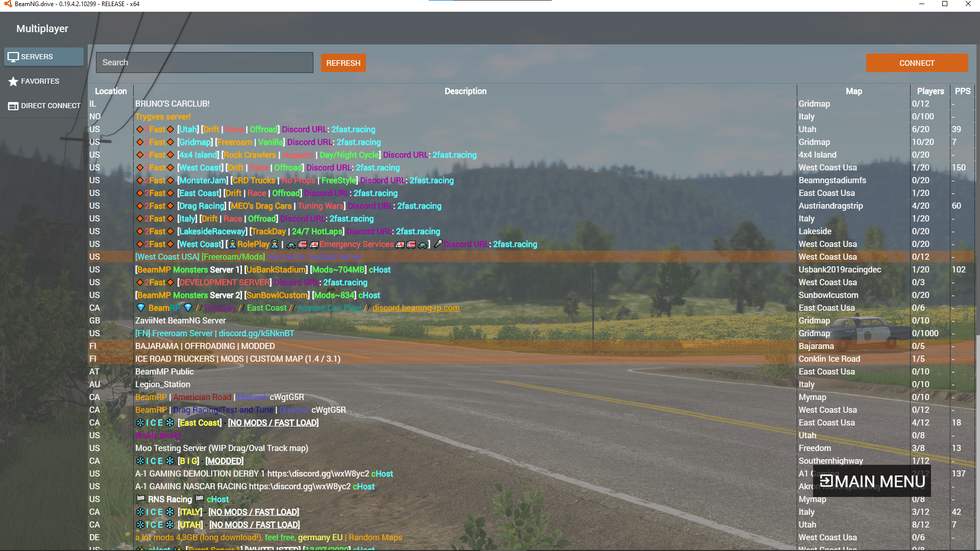Click the Favorites star icon

click(x=13, y=82)
